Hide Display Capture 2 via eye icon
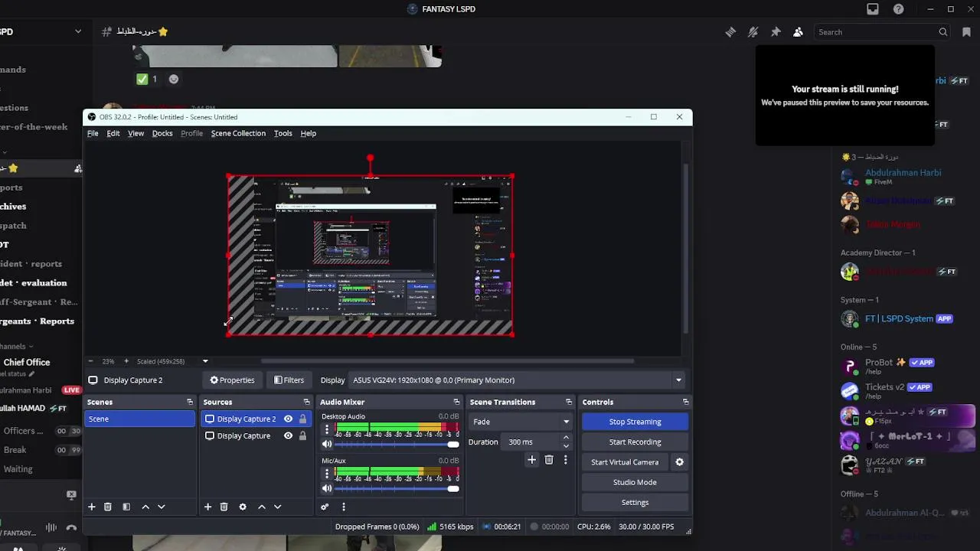The width and height of the screenshot is (980, 551). pos(288,419)
